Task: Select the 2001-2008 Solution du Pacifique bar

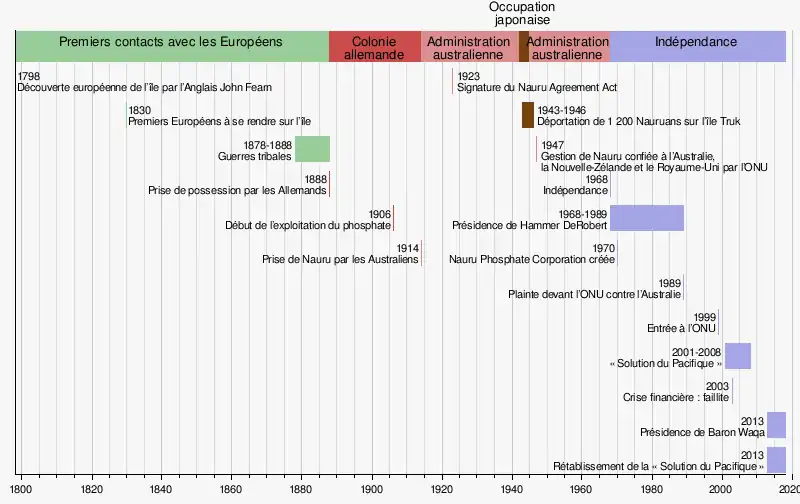Action: (737, 356)
